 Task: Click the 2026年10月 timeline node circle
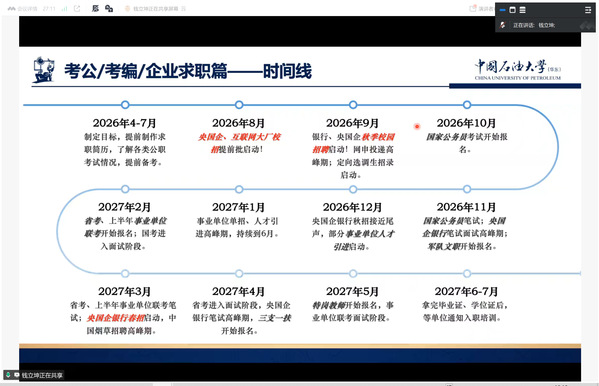pyautogui.click(x=467, y=105)
